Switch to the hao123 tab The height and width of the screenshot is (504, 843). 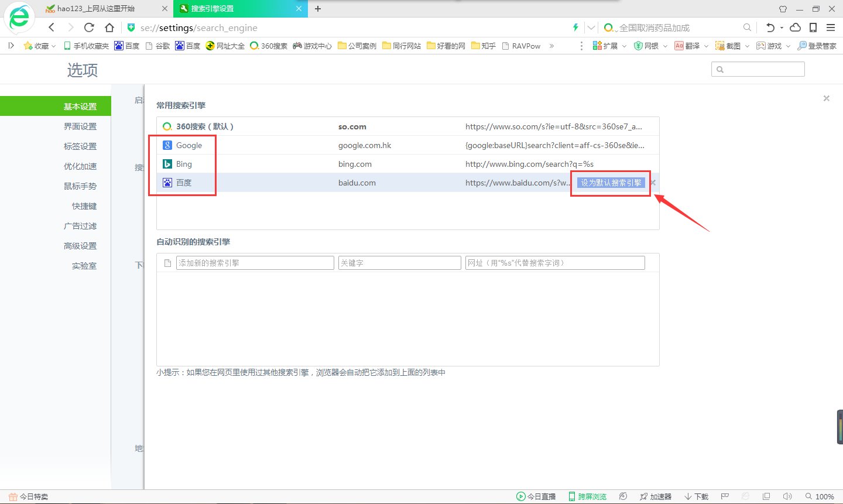pos(95,9)
